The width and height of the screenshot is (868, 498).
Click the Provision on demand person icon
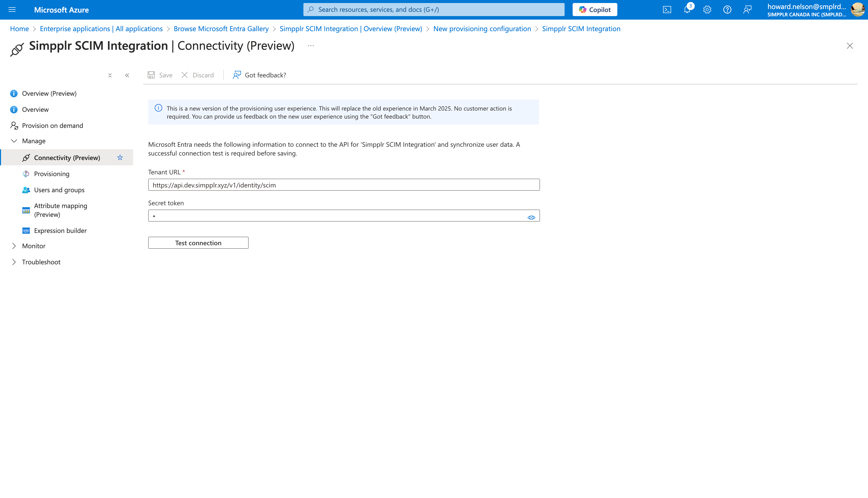(14, 126)
